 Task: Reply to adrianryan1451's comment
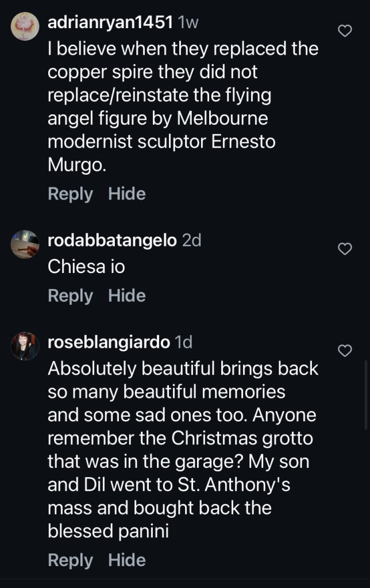pyautogui.click(x=70, y=194)
